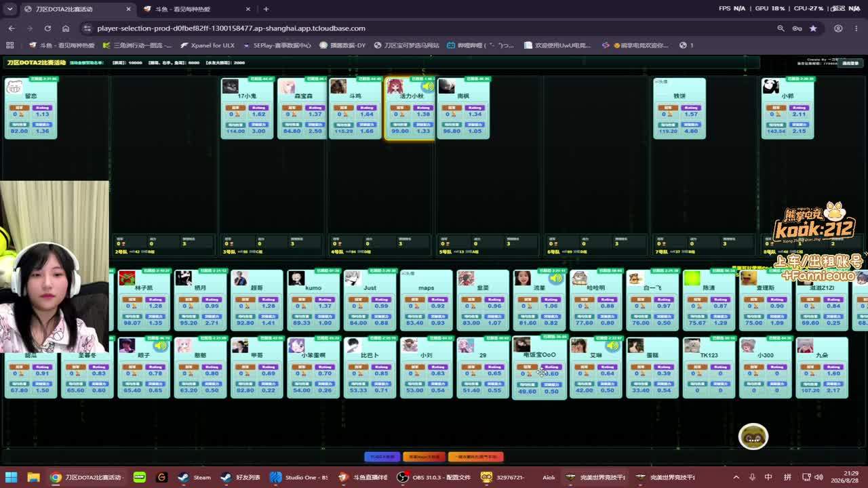Open the Chrome profile avatar menu

(x=838, y=28)
